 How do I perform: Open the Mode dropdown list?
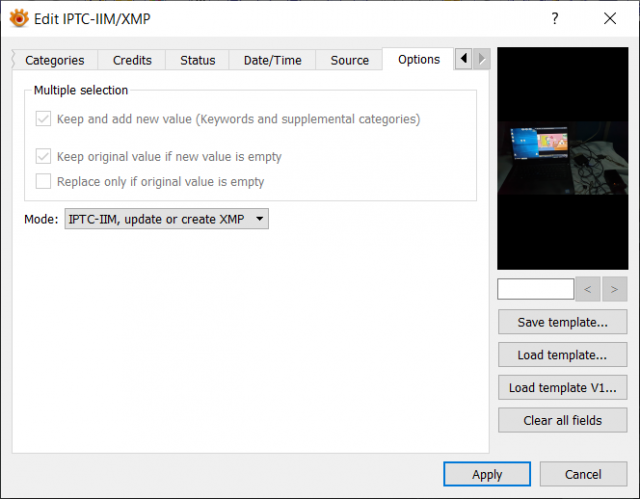point(167,219)
